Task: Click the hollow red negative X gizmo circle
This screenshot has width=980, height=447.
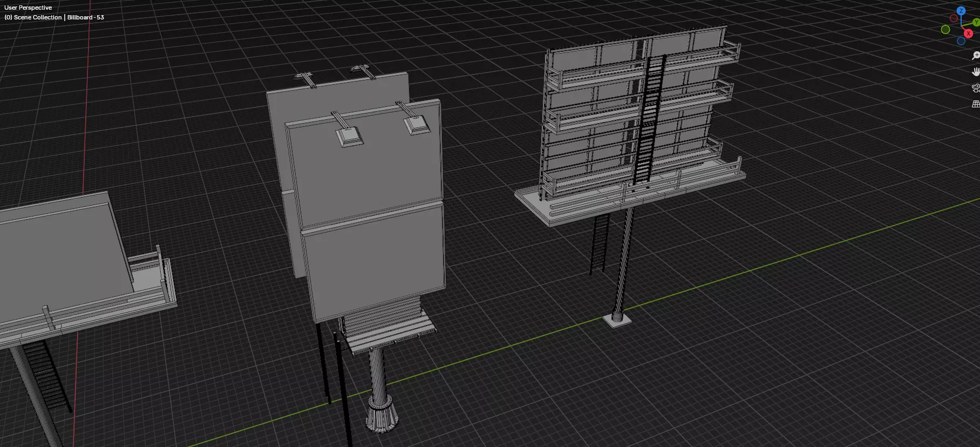Action: point(954,18)
